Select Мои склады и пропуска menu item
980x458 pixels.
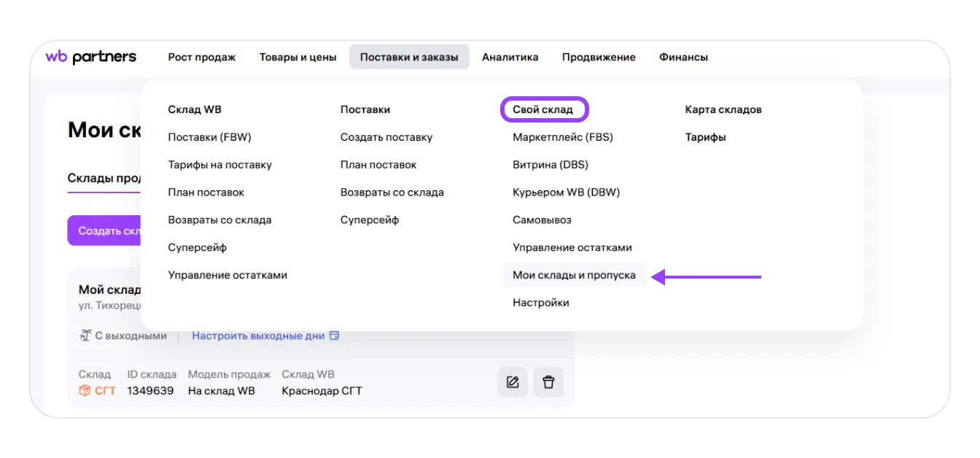coord(574,275)
